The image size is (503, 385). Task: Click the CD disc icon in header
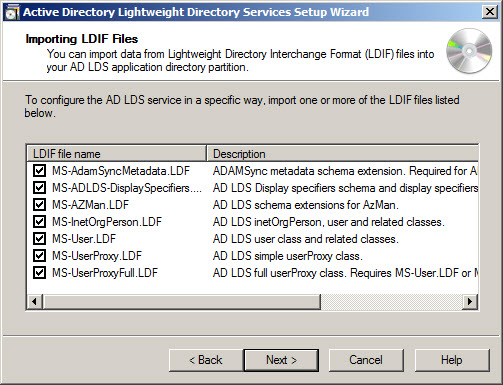469,51
